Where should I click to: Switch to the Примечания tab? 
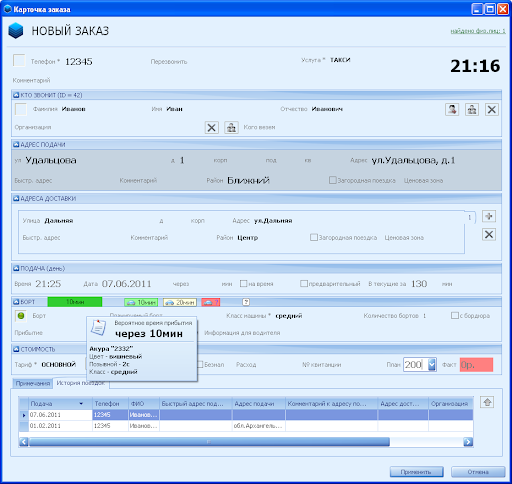[x=33, y=384]
